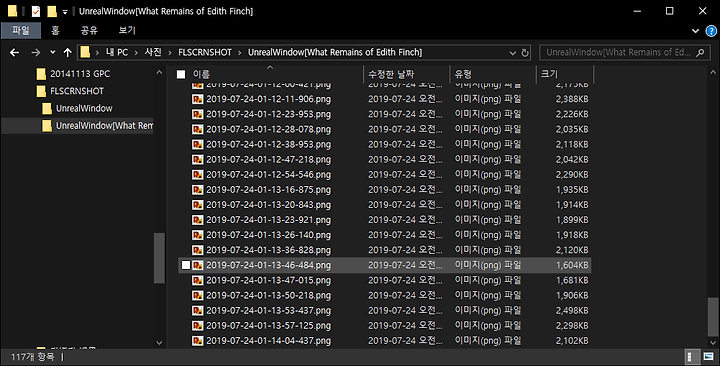Click icon of 2019-07-24-01-13-23-921.png
The image size is (720, 366).
click(x=197, y=220)
